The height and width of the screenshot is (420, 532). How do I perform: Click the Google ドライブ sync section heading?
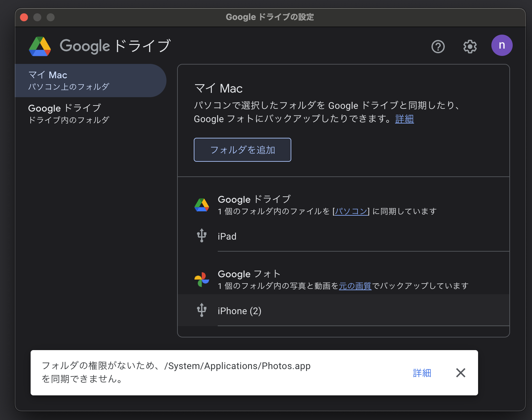pos(254,199)
